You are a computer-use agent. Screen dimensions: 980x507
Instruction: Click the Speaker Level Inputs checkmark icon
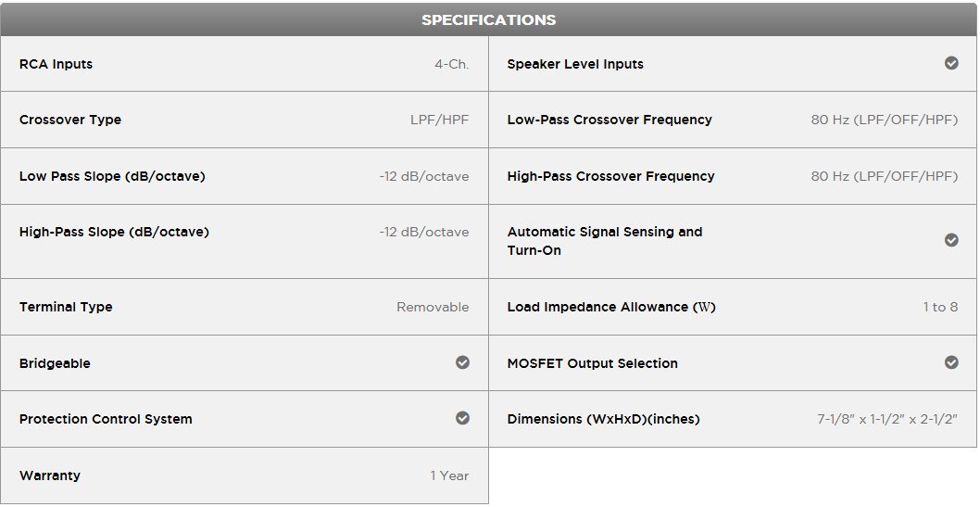click(x=951, y=64)
